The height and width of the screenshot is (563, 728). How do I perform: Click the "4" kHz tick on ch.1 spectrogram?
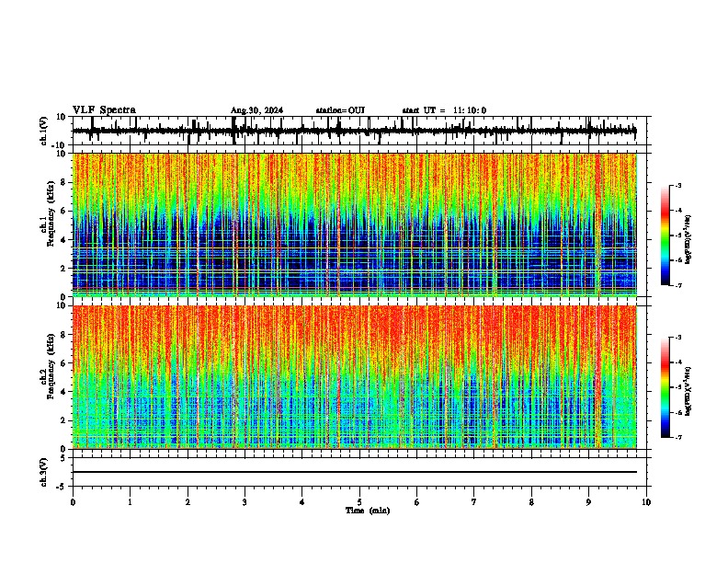tap(63, 240)
